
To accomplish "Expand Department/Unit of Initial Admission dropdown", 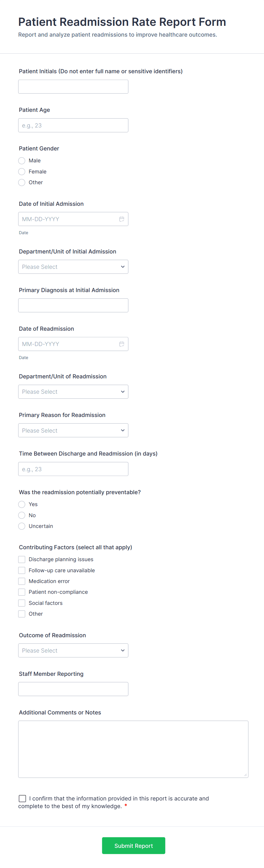I will (73, 267).
